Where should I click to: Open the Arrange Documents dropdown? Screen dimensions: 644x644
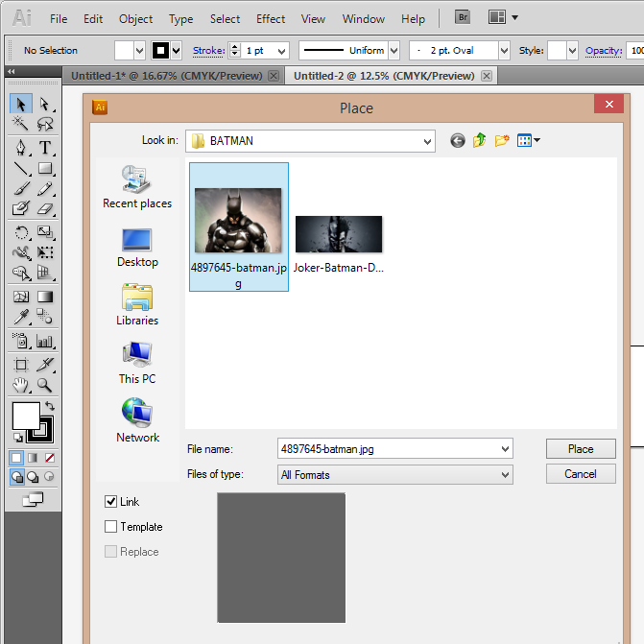(x=503, y=17)
